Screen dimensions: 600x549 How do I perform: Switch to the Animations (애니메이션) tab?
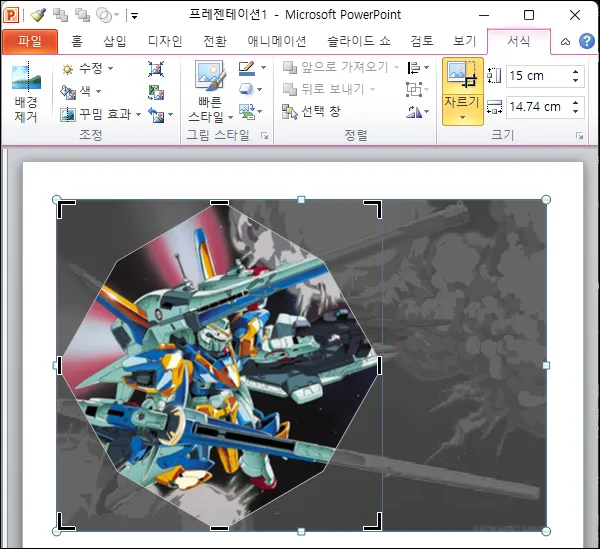click(x=277, y=41)
